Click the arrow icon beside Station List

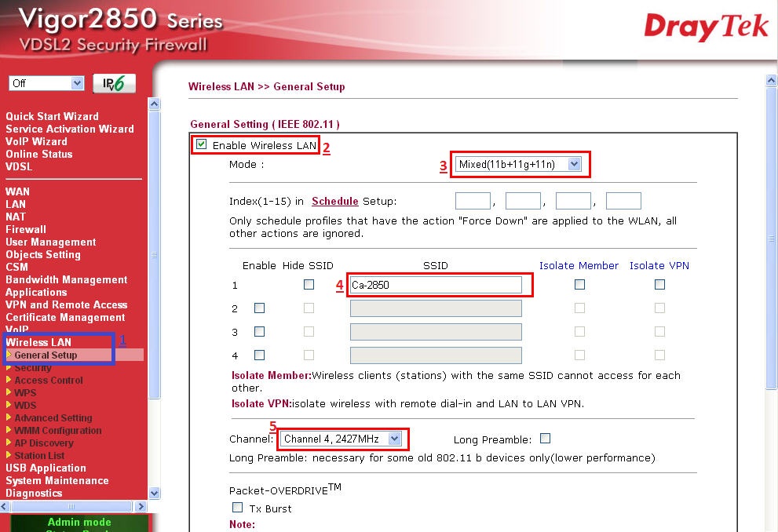click(9, 455)
